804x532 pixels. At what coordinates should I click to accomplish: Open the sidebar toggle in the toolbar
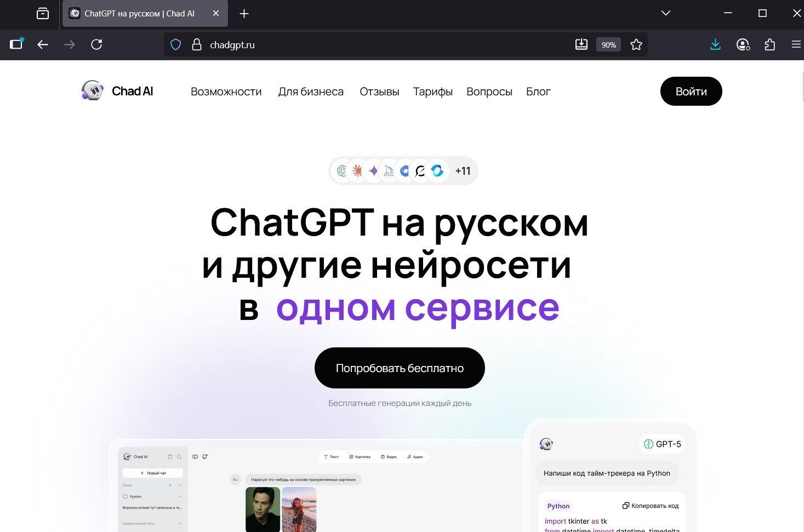pos(16,44)
